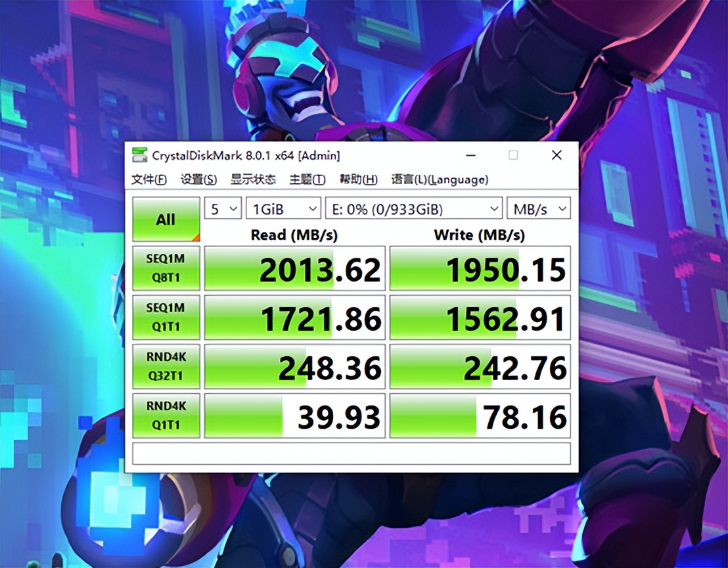Open the 帮助(H) menu
The width and height of the screenshot is (728, 568).
click(x=358, y=179)
